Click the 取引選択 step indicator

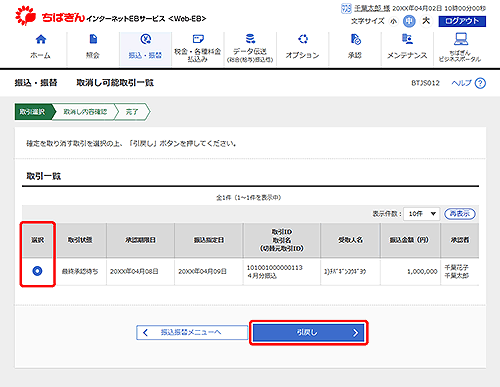(x=33, y=112)
